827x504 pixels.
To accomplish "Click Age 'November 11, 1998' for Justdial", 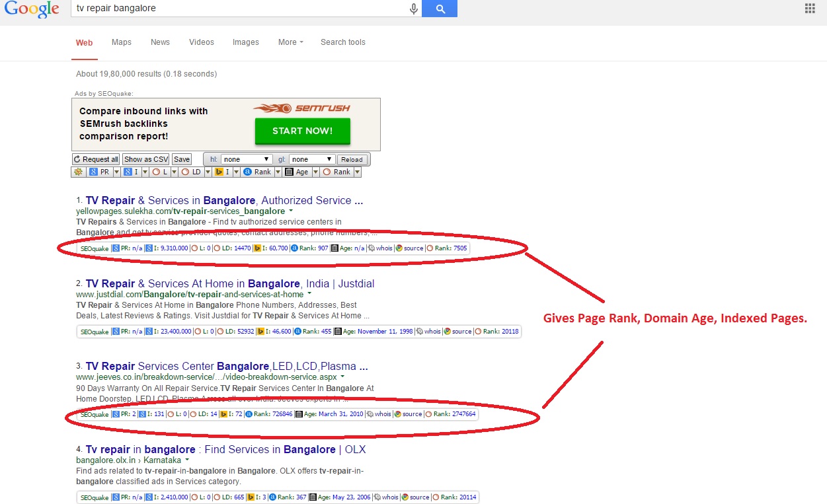I will [x=374, y=332].
